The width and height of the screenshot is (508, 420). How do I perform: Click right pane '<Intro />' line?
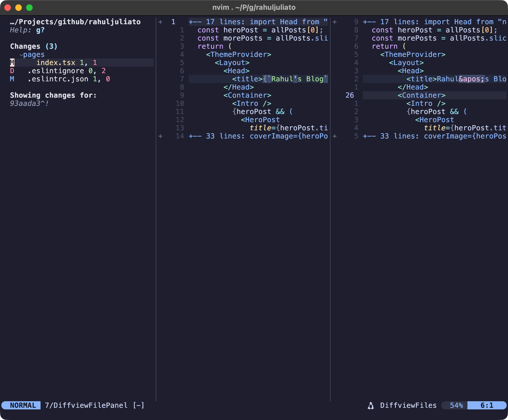(426, 103)
